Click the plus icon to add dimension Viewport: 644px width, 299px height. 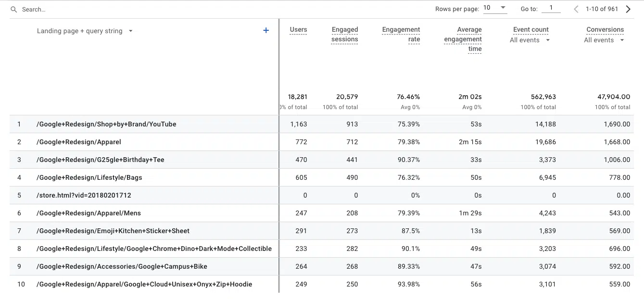tap(266, 30)
